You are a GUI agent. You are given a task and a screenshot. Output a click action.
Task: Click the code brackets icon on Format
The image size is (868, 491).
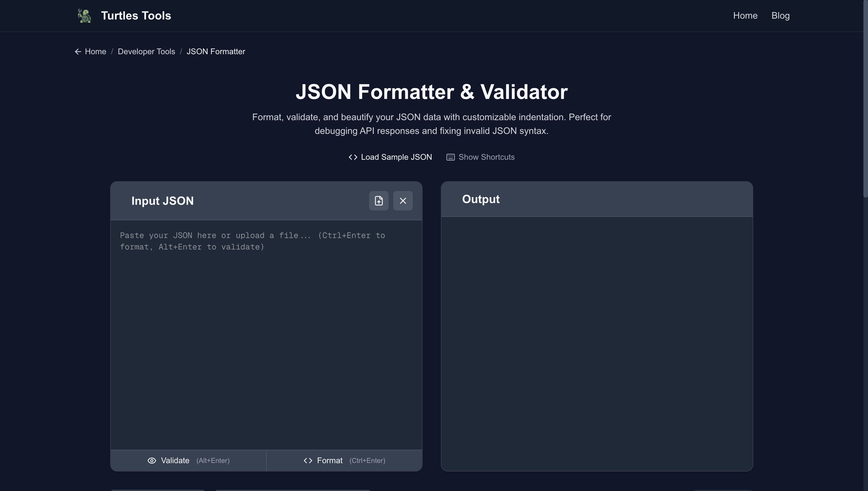(308, 461)
